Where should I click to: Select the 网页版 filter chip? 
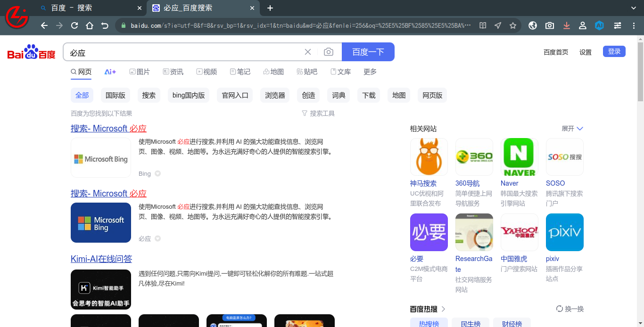pos(432,95)
